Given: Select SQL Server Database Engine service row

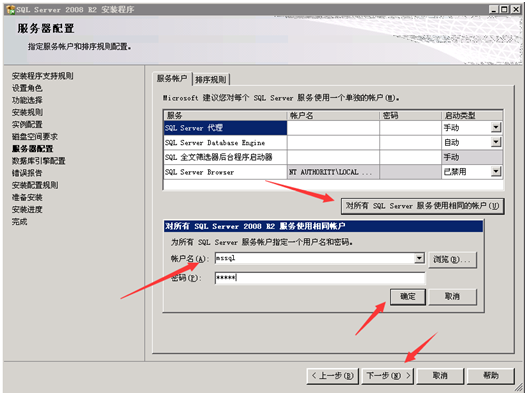Looking at the screenshot, I should 225,143.
